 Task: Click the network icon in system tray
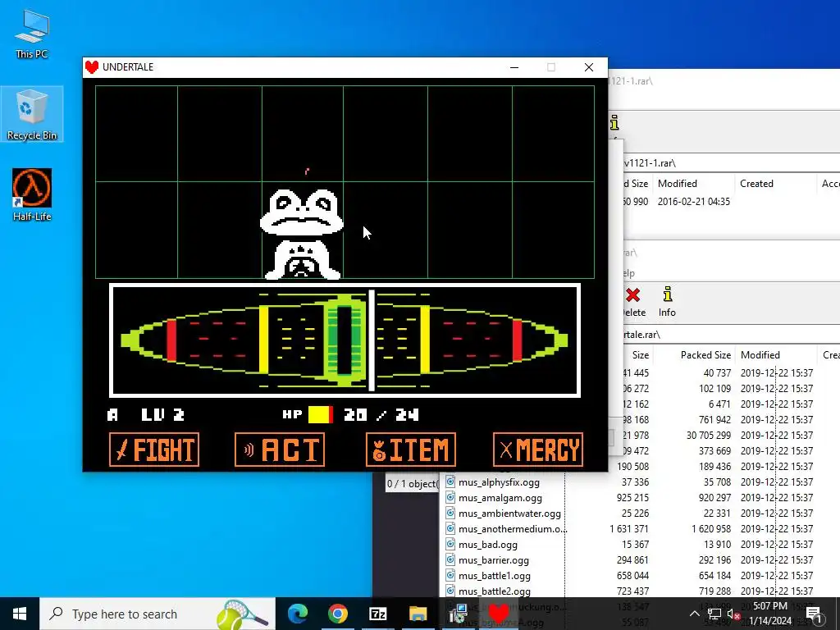click(x=714, y=614)
